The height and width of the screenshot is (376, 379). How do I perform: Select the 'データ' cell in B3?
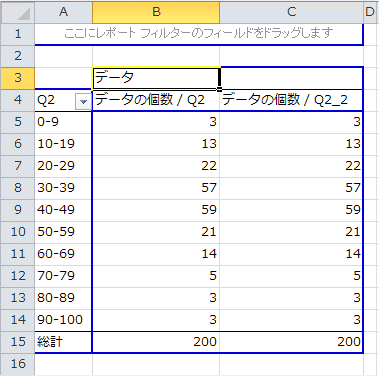156,78
